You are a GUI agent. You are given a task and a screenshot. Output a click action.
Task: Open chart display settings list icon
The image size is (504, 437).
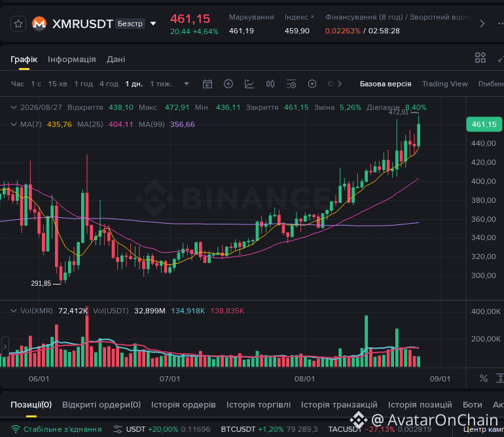click(291, 84)
